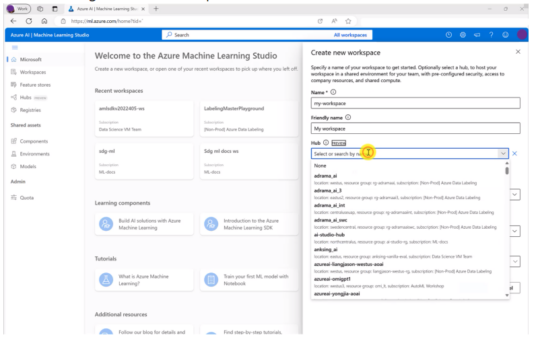Close the Create new workspace panel
This screenshot has width=540, height=360.
tap(518, 52)
